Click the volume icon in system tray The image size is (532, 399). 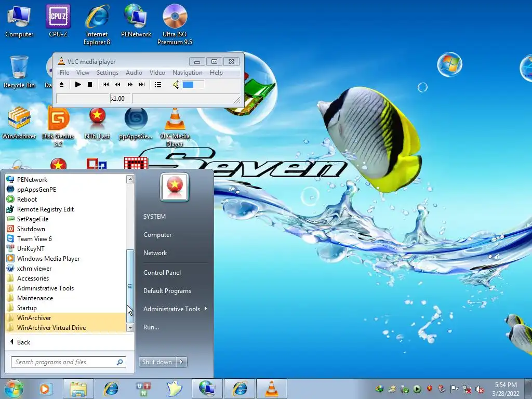tap(480, 389)
